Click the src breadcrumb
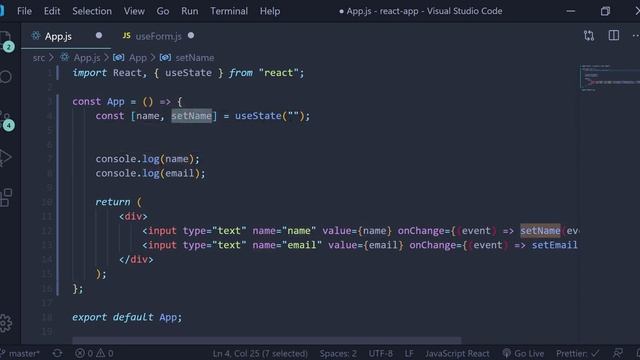The height and width of the screenshot is (360, 640). 39,58
